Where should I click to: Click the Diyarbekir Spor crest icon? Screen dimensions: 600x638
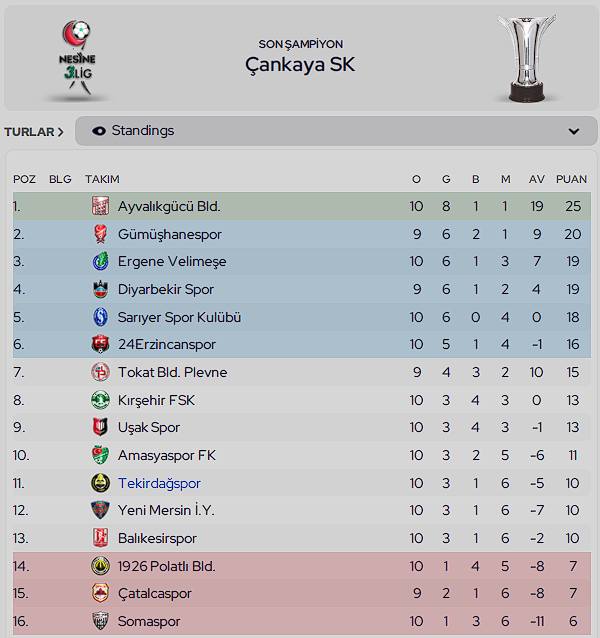100,289
